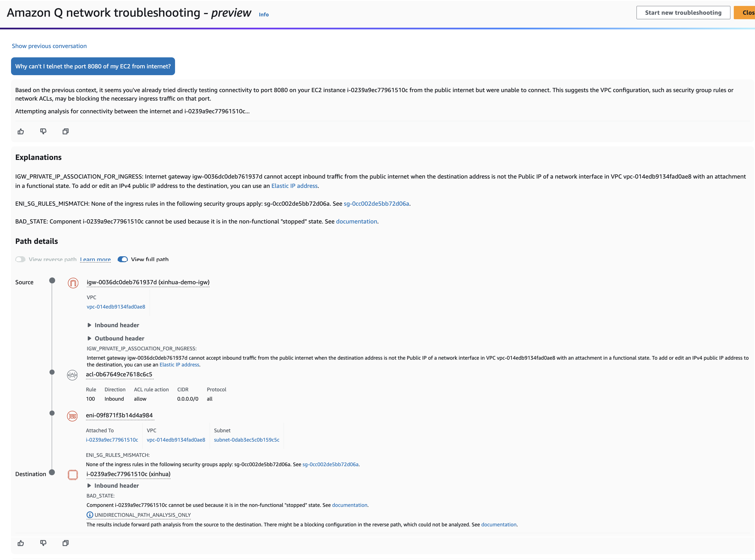Toggle View reverse path switch
Image resolution: width=755 pixels, height=560 pixels.
click(x=20, y=259)
